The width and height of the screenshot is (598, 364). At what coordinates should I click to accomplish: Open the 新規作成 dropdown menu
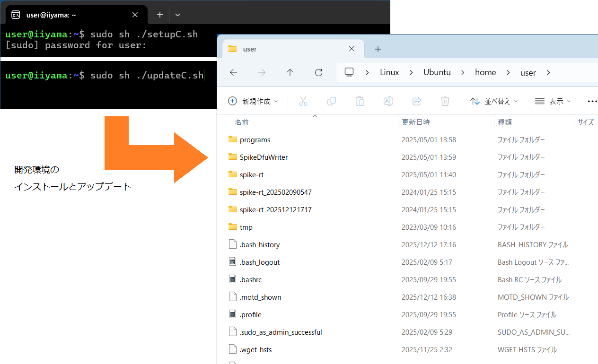[x=253, y=101]
